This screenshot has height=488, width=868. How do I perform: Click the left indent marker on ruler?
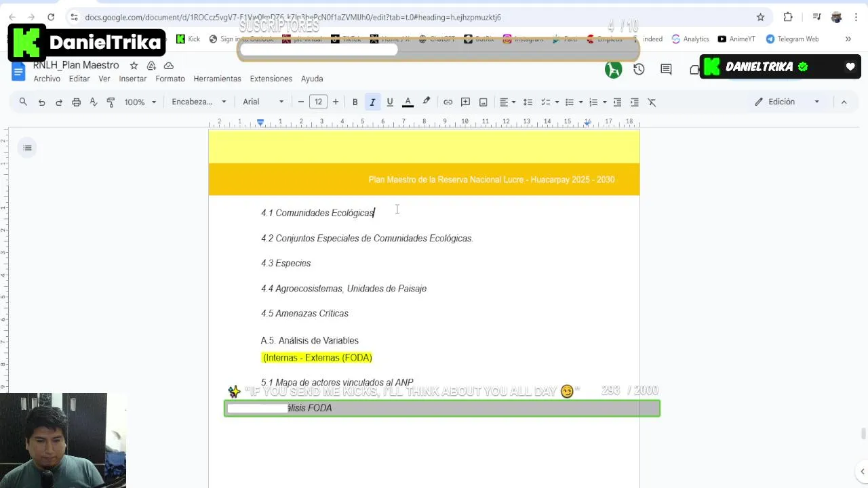coord(260,123)
